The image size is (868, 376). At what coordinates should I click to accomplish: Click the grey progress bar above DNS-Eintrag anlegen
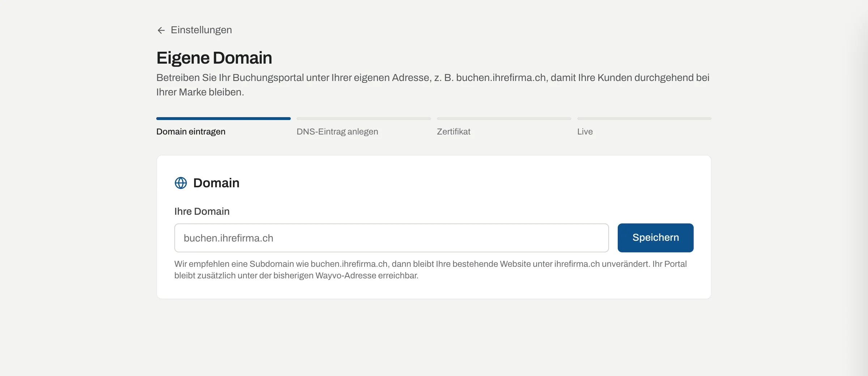coord(364,119)
